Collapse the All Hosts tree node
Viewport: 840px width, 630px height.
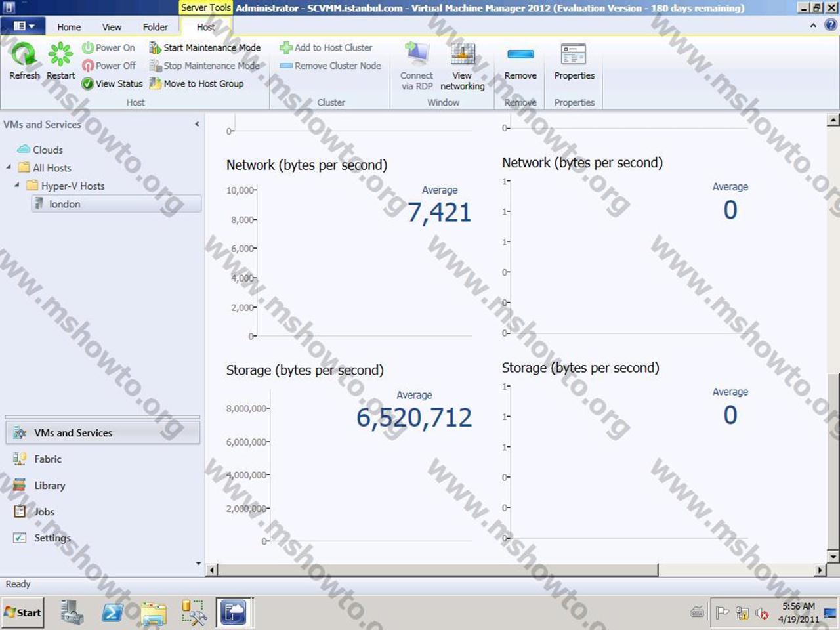coord(9,167)
